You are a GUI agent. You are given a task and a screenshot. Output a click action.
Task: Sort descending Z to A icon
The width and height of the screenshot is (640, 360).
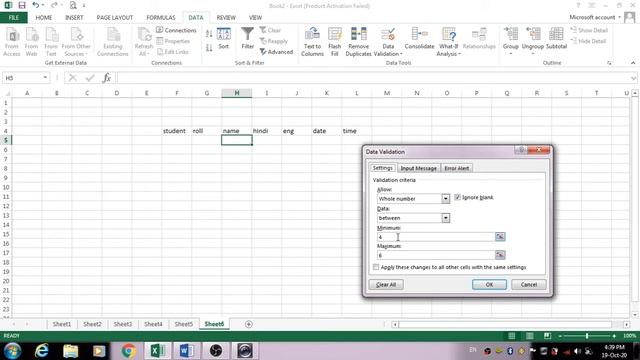pos(209,48)
